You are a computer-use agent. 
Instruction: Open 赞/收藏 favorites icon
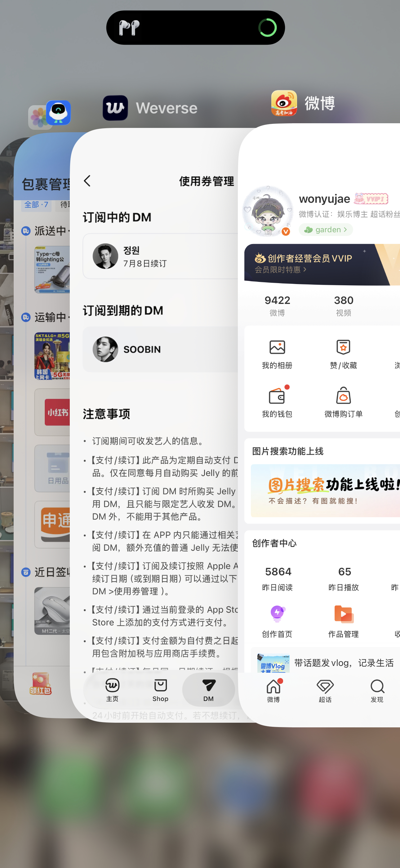point(344,354)
